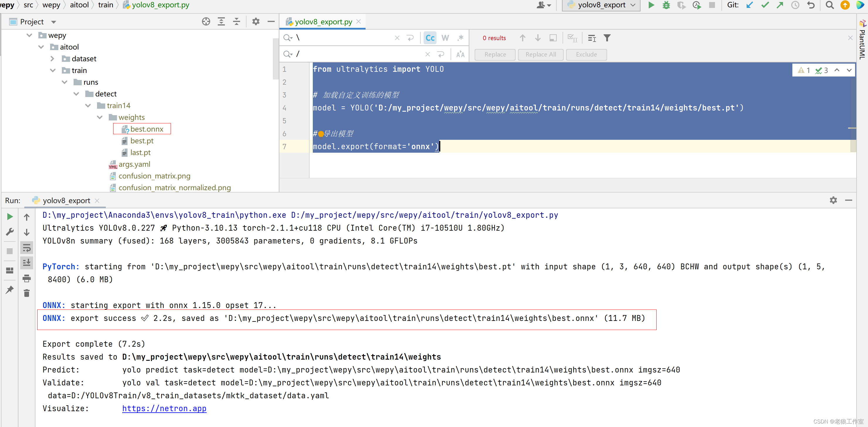Clear run output with trash icon
This screenshot has width=868, height=427.
(x=27, y=293)
